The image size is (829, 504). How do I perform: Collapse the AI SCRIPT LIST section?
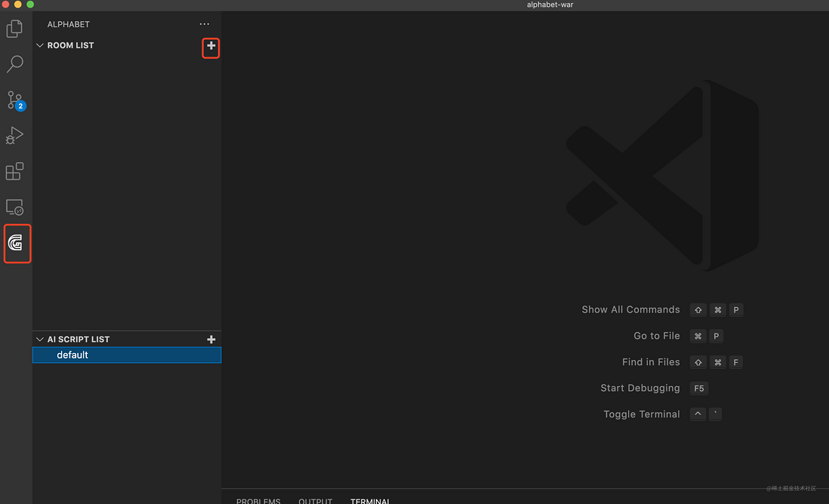tap(40, 340)
